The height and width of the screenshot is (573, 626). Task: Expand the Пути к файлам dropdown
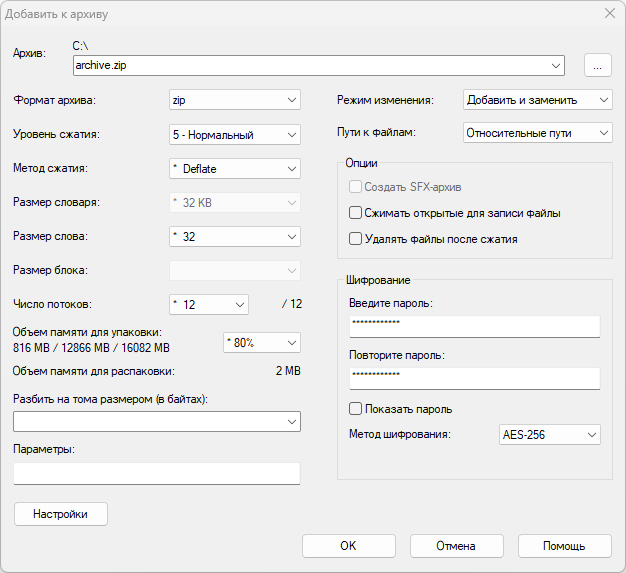[538, 132]
